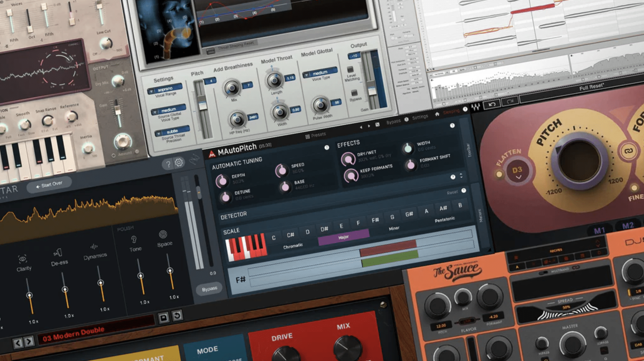Image resolution: width=644 pixels, height=361 pixels.
Task: Open the medium Voice Type dropdown under Model Glottal
Action: coord(320,73)
